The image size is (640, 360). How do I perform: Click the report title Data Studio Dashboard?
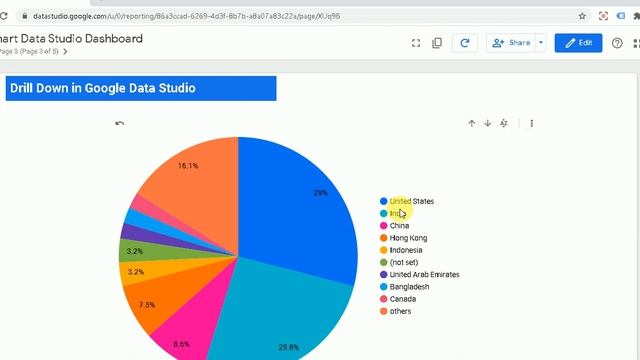tap(71, 39)
